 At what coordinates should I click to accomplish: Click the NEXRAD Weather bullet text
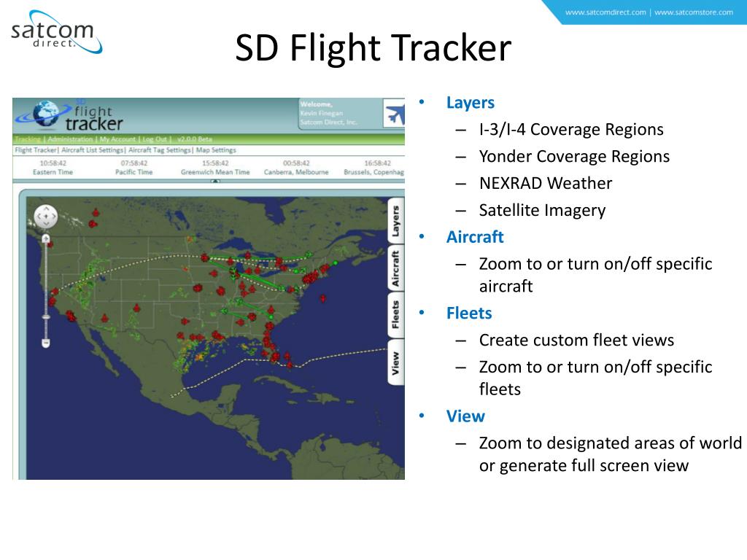pyautogui.click(x=546, y=183)
